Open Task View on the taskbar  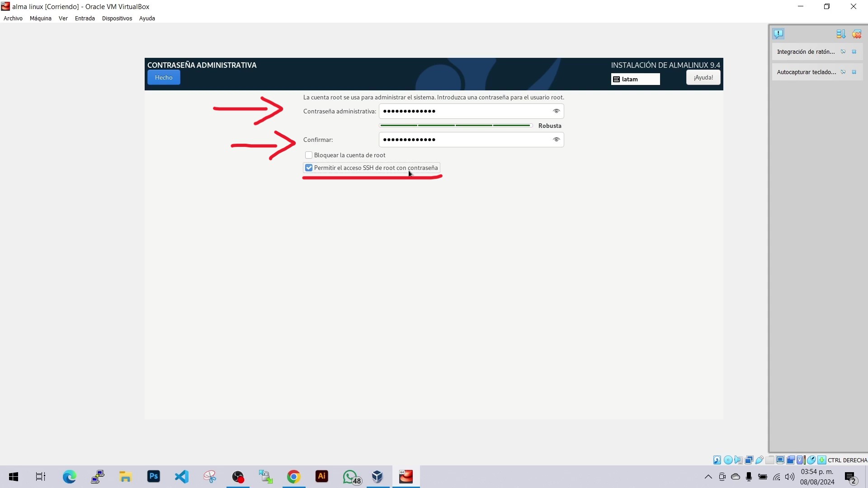[41, 477]
